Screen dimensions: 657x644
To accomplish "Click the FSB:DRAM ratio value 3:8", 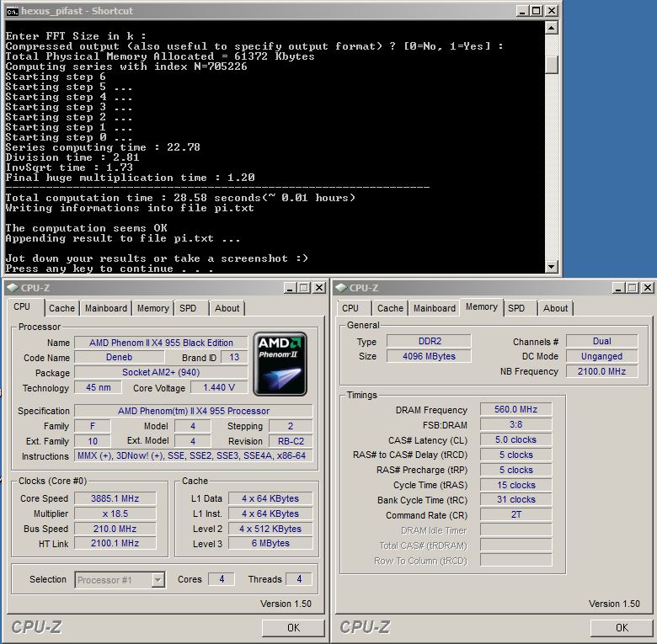I will (x=515, y=424).
